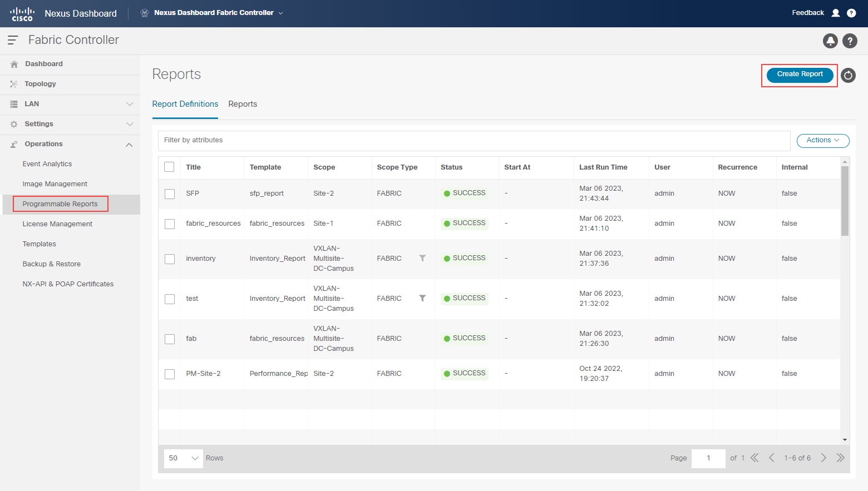Click the Cisco logo
The height and width of the screenshot is (491, 868).
coord(22,13)
